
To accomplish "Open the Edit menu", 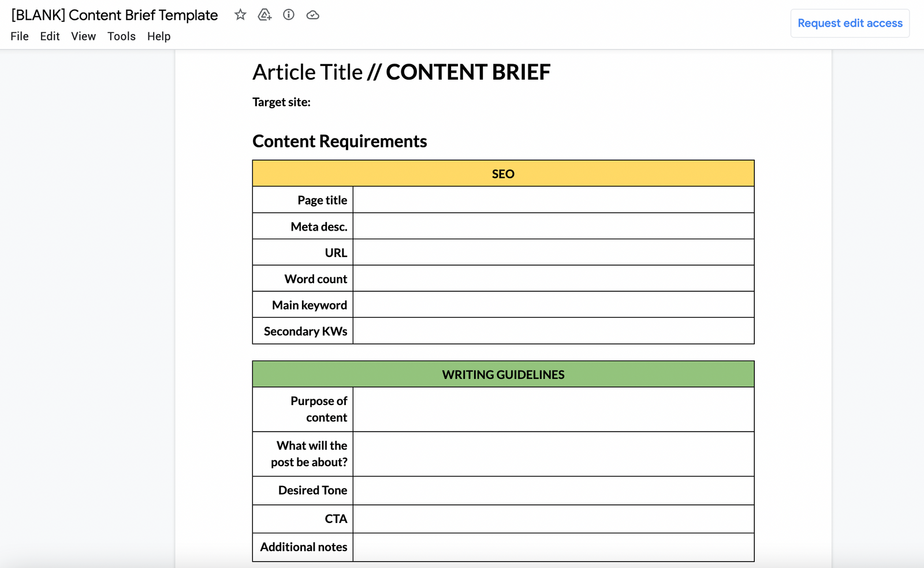I will point(50,36).
